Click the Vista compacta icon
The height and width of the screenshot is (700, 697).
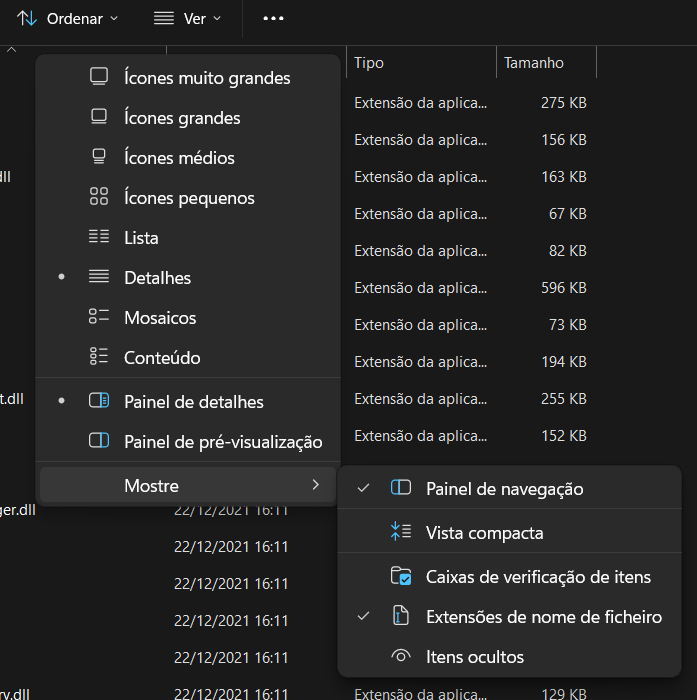(x=401, y=531)
